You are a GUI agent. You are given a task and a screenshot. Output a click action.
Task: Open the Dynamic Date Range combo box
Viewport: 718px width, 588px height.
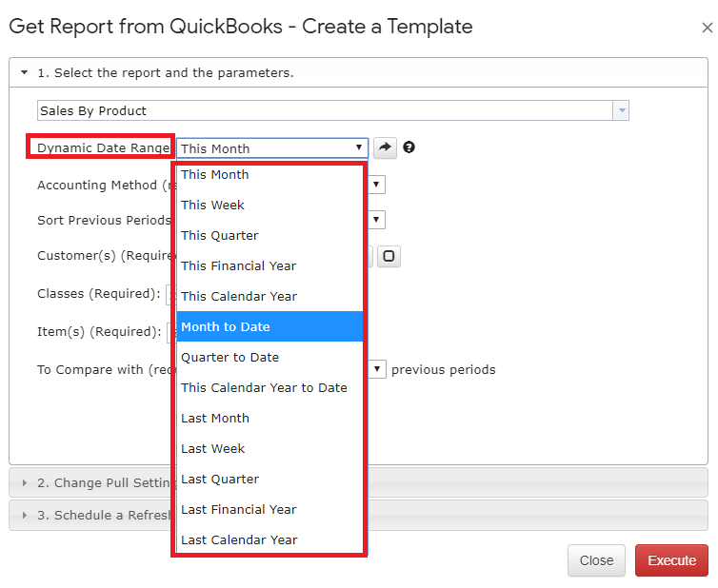(x=272, y=148)
